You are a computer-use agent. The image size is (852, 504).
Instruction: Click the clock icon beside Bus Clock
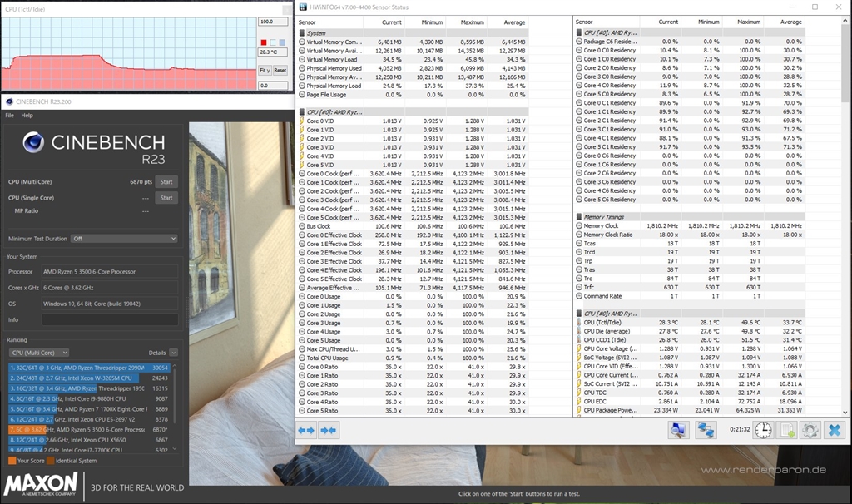(302, 226)
